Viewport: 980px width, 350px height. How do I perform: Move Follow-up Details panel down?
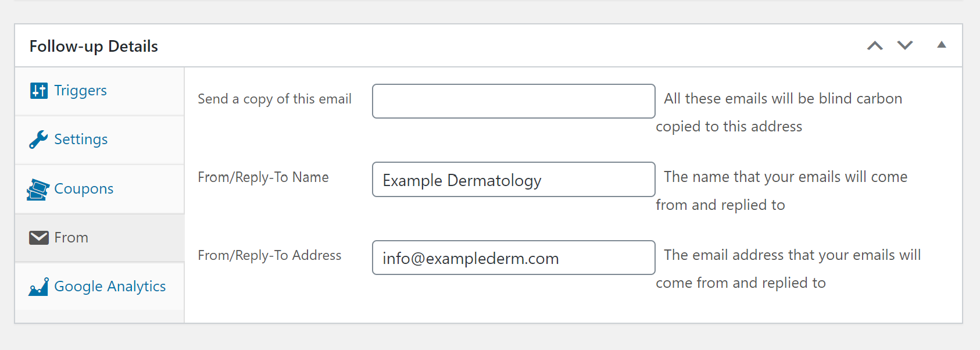coord(905,45)
